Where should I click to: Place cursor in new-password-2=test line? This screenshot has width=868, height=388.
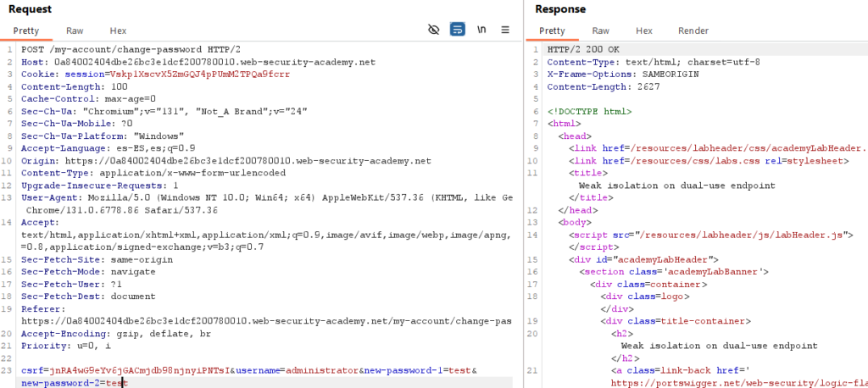(75, 383)
